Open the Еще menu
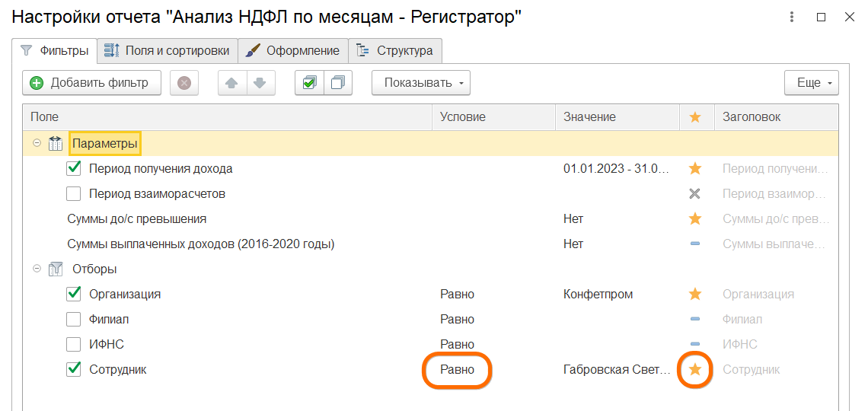Screen dimensions: 868x411 click(811, 83)
